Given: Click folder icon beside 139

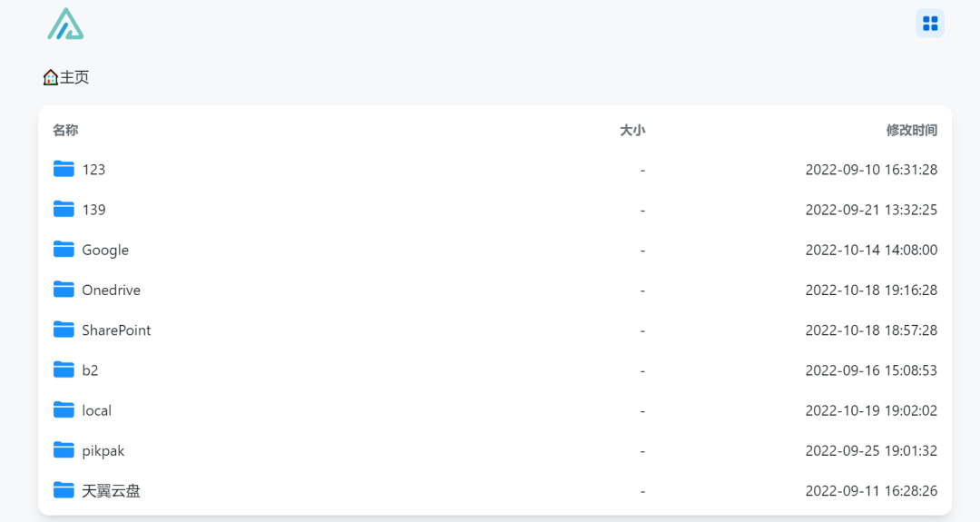Looking at the screenshot, I should point(64,210).
